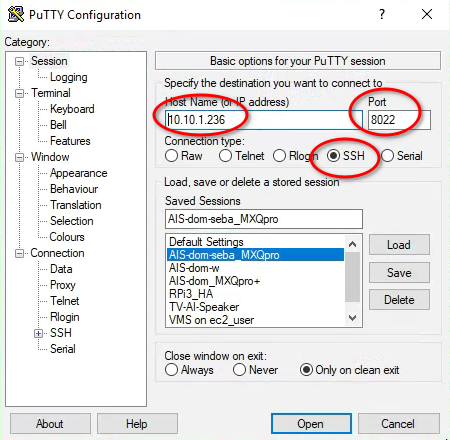Image resolution: width=450 pixels, height=440 pixels.
Task: Click the Host Name input field
Action: tap(264, 120)
